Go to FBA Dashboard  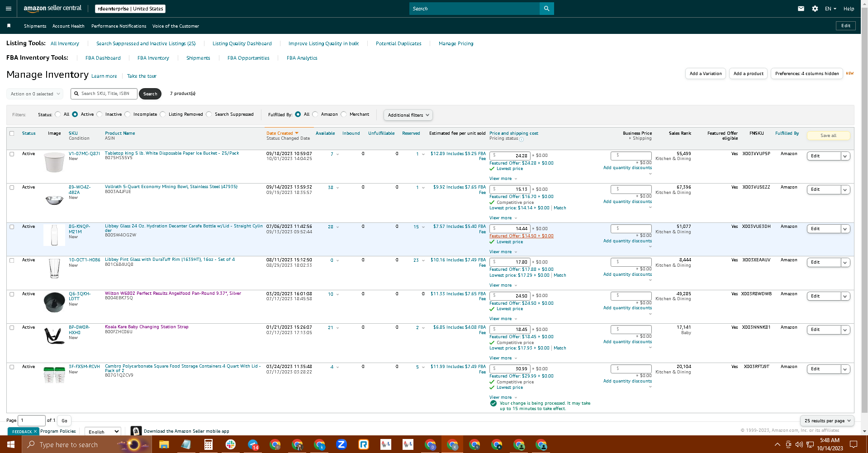(x=103, y=58)
